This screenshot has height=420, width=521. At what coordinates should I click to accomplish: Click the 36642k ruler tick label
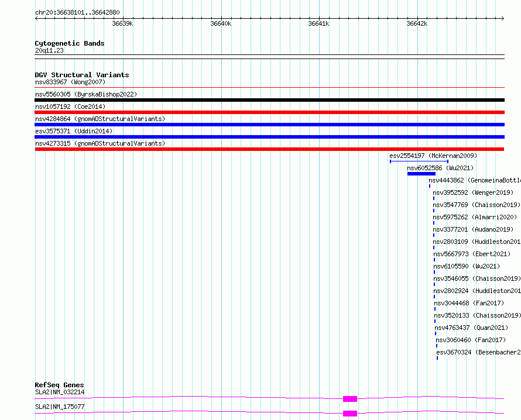pos(417,23)
